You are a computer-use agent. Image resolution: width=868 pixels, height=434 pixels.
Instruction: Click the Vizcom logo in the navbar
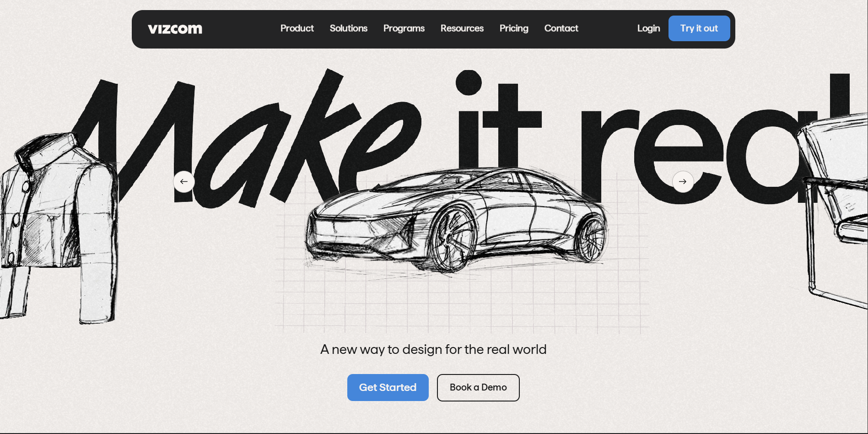(x=175, y=29)
